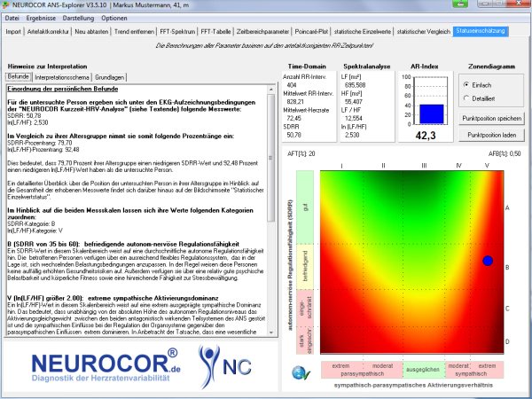The width and height of the screenshot is (532, 399).
Task: Click the 'eingeschränkt' zone label
Action: [x=305, y=308]
